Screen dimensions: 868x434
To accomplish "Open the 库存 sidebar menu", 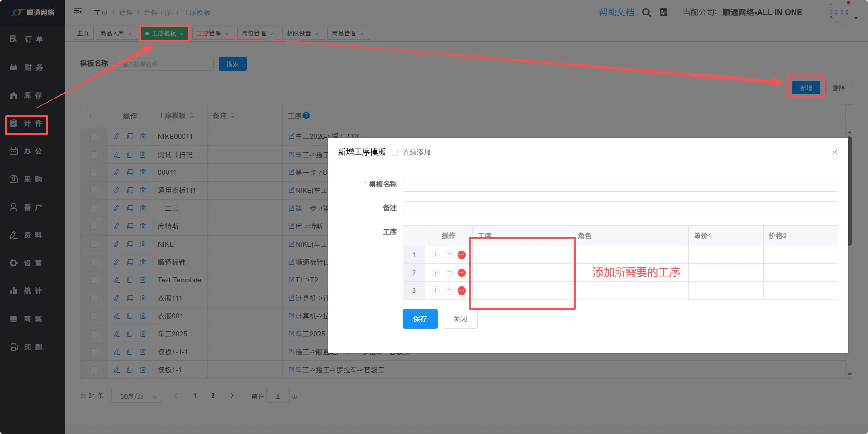I will (x=32, y=95).
